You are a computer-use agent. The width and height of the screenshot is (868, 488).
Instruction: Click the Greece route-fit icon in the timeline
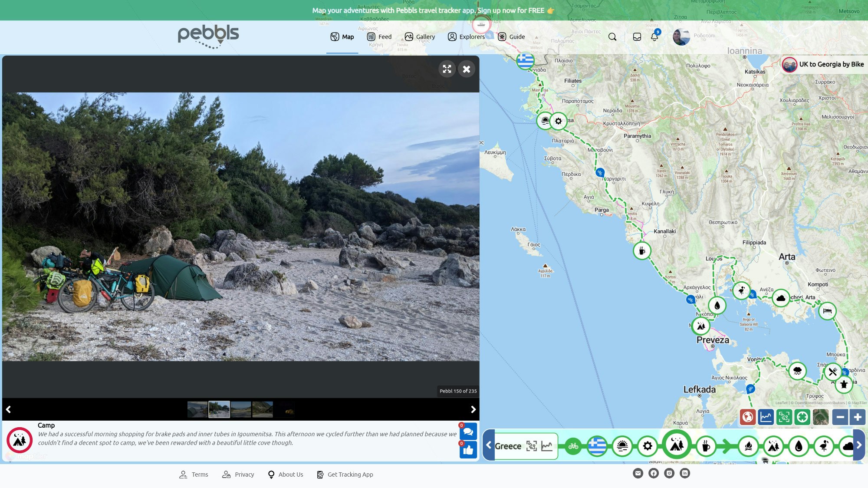pos(532,446)
